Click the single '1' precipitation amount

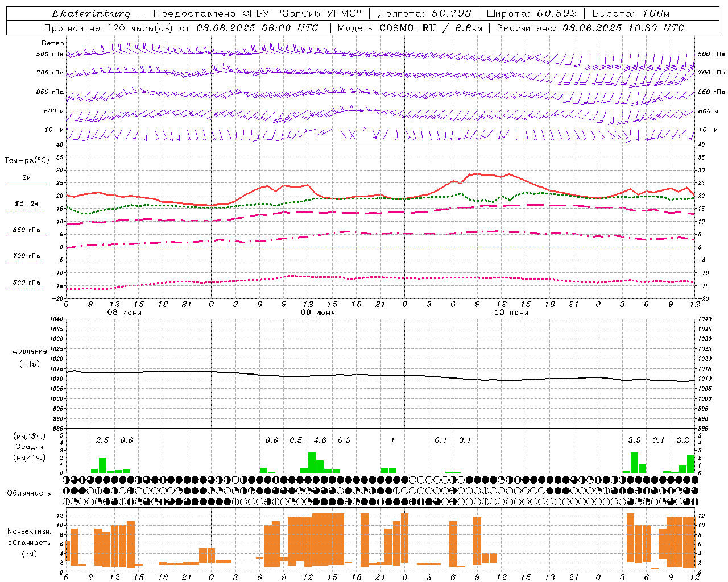click(392, 440)
